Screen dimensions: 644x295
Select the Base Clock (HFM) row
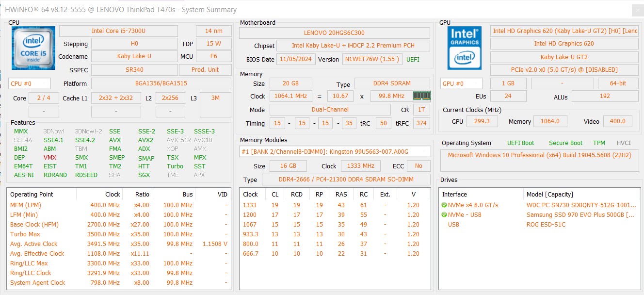point(119,225)
